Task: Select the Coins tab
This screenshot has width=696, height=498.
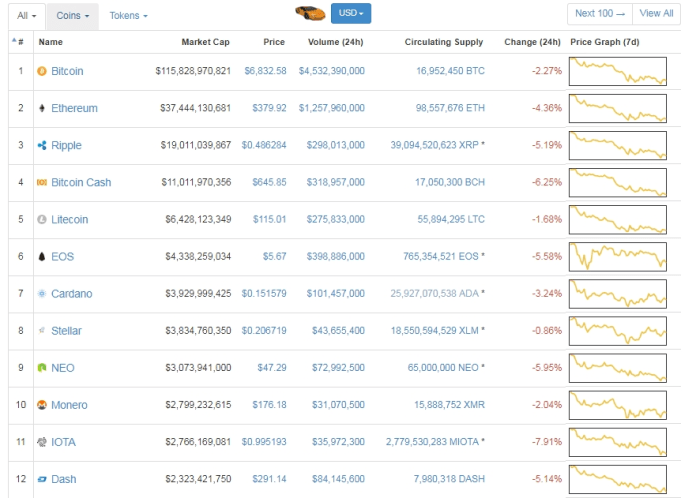Action: click(72, 16)
